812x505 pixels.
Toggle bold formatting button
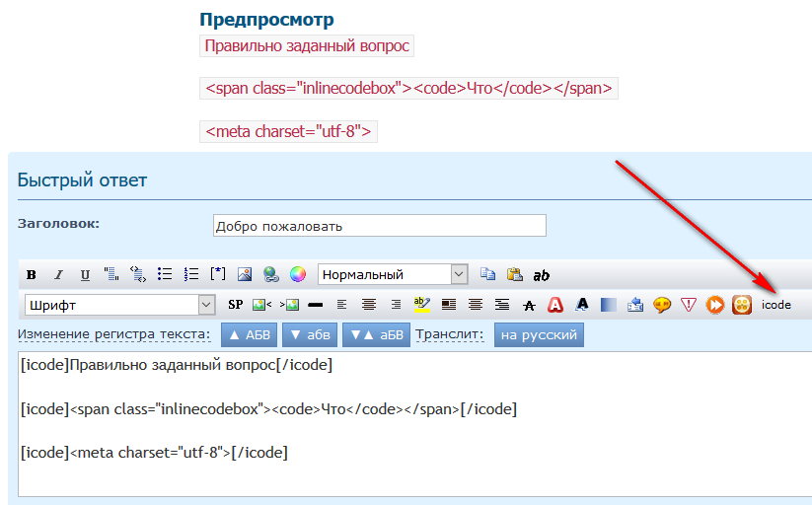click(x=32, y=274)
